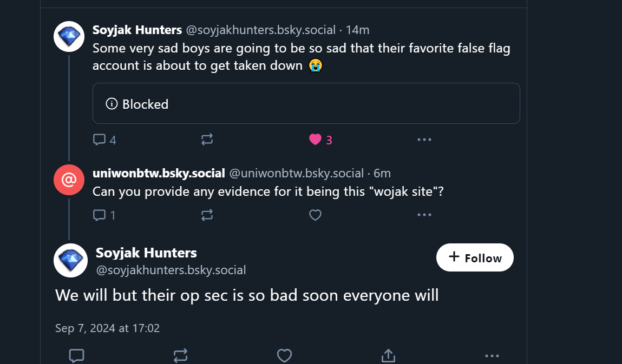Reply to uniwonbtw's comment
This screenshot has width=622, height=364.
100,215
